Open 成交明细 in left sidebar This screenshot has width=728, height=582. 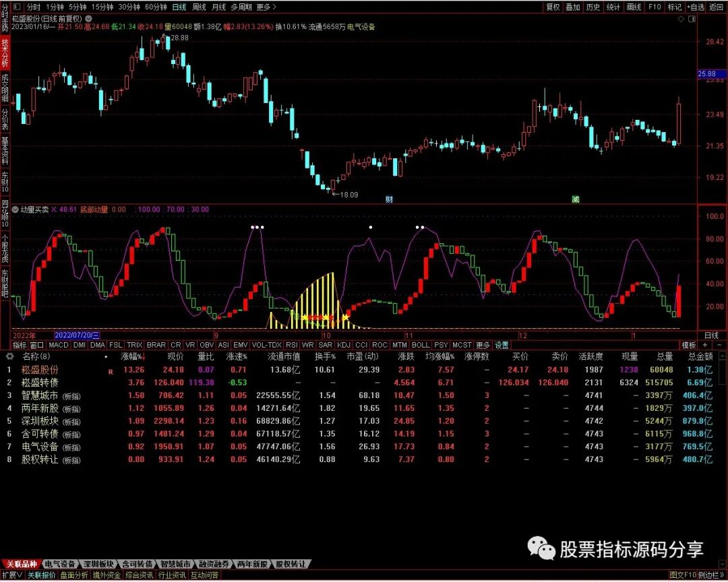[5, 88]
